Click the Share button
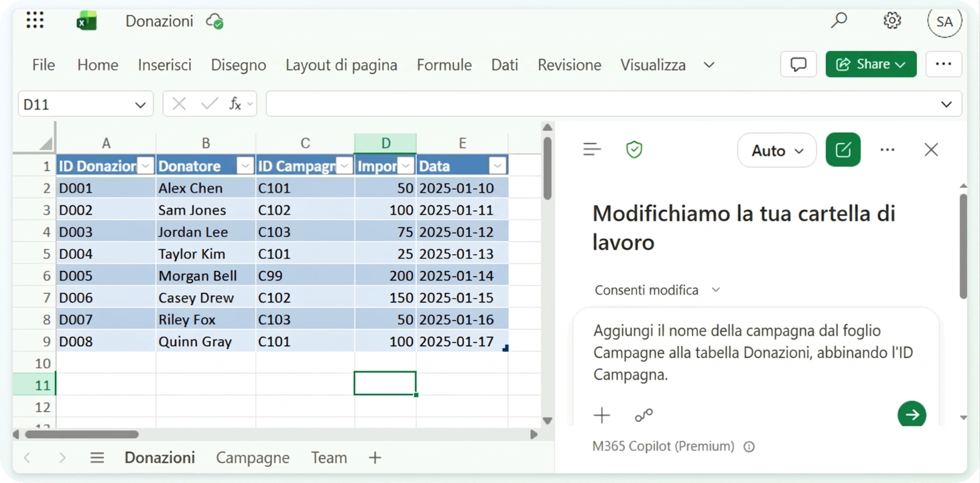Screen dimensions: 980x483 871,64
